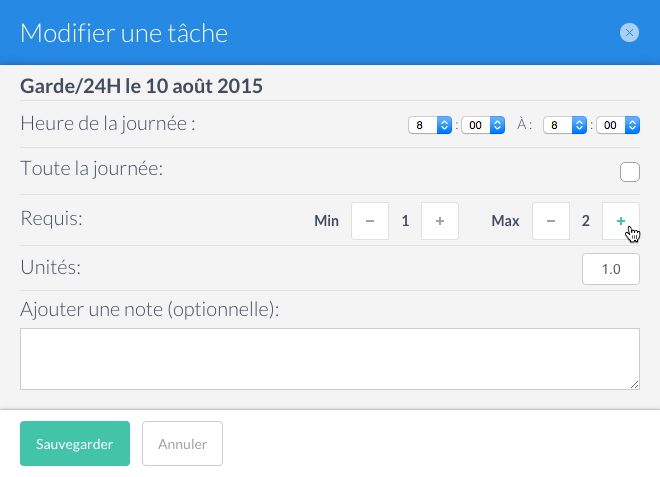Increase the Min required value
This screenshot has height=477, width=660.
440,221
